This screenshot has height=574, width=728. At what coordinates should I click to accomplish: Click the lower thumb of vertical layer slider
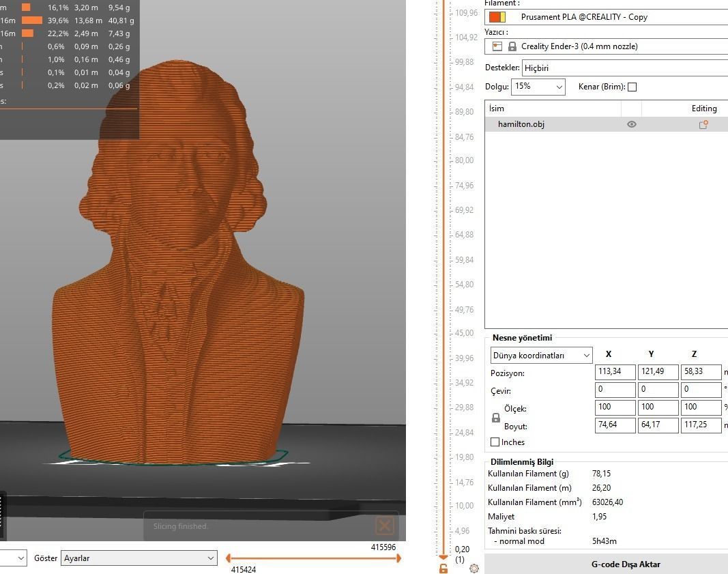point(443,557)
